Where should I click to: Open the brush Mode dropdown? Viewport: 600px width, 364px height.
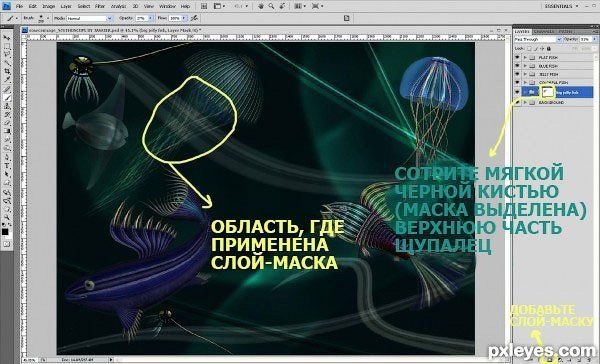[x=90, y=18]
